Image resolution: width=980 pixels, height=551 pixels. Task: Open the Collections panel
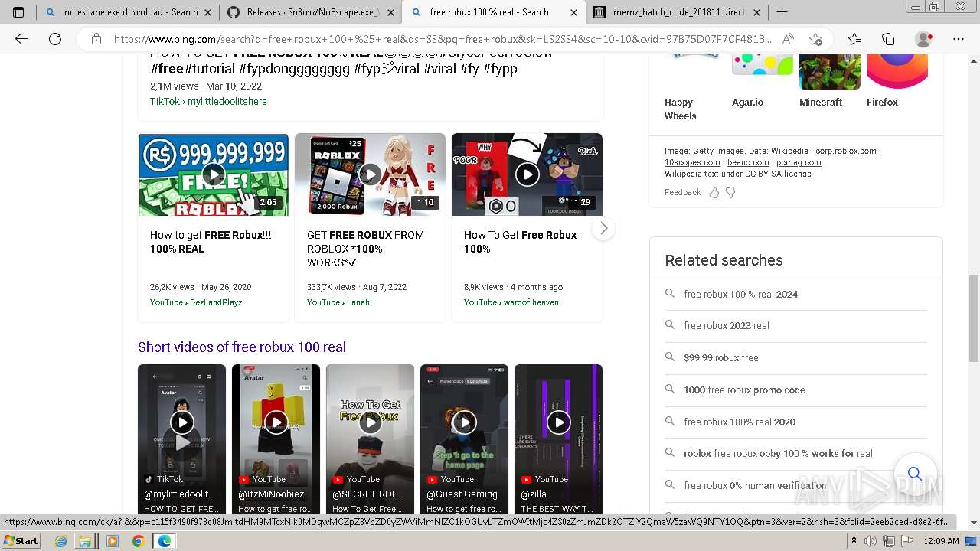[x=888, y=39]
